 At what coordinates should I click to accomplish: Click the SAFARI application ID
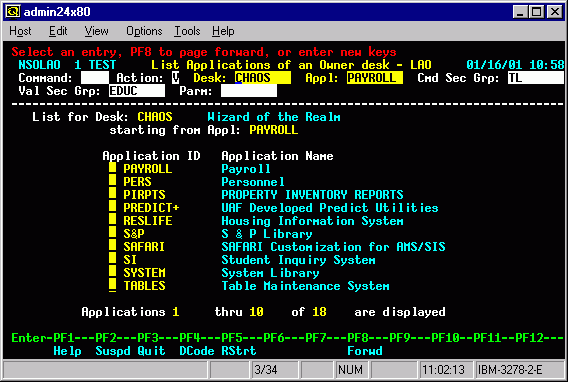(x=144, y=247)
